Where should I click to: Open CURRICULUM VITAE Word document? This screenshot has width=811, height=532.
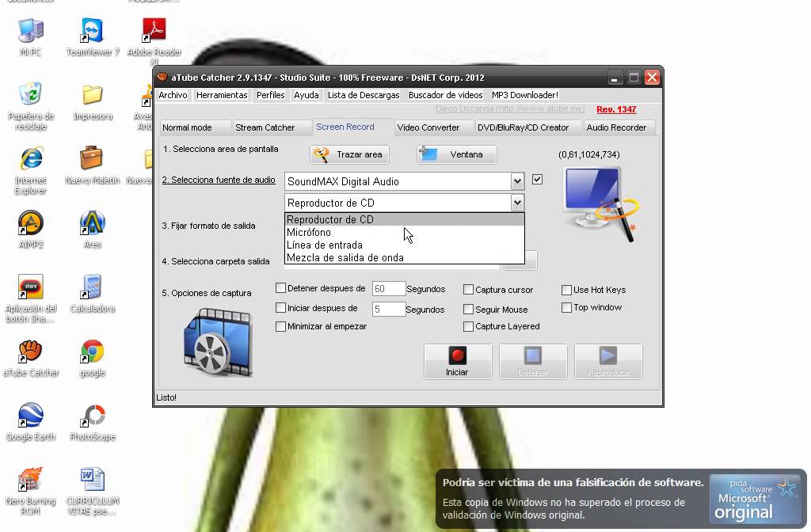(93, 491)
